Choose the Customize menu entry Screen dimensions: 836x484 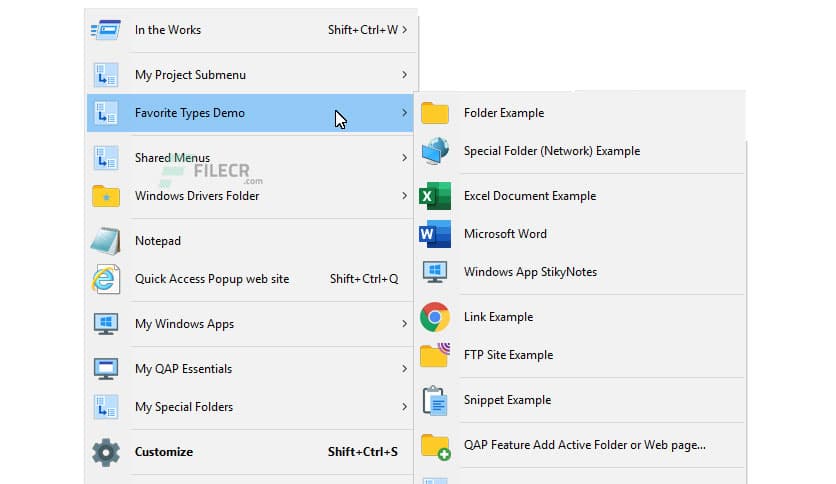(x=250, y=451)
